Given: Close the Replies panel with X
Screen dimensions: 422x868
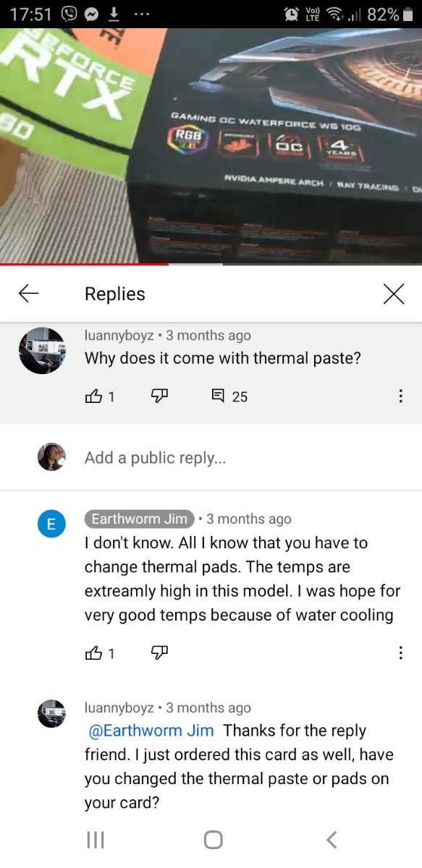Looking at the screenshot, I should click(x=393, y=293).
